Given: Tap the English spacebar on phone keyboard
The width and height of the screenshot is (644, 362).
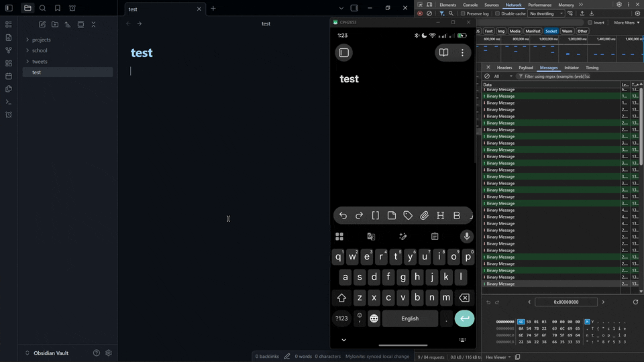Looking at the screenshot, I should tap(410, 318).
